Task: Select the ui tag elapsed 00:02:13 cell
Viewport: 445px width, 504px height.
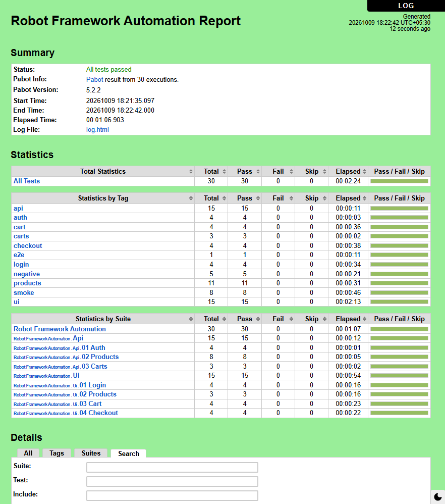Action: coord(348,302)
